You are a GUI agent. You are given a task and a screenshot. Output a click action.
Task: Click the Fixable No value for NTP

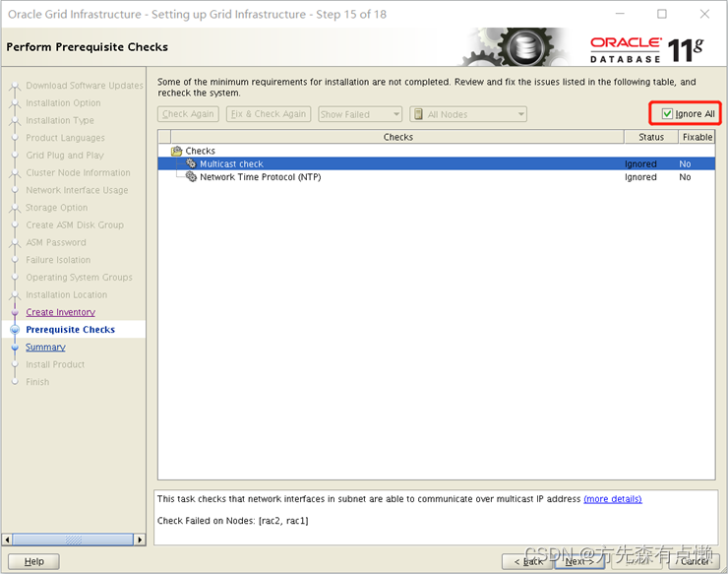pos(685,176)
